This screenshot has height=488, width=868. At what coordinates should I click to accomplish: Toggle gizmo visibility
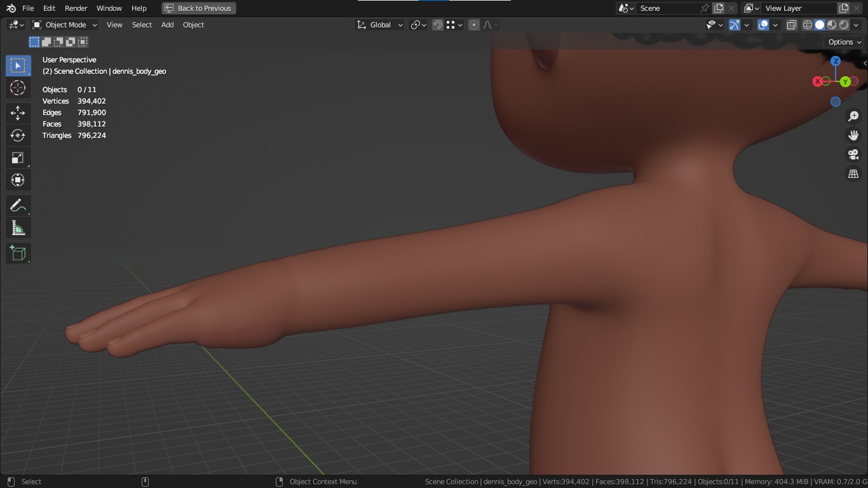[x=735, y=25]
